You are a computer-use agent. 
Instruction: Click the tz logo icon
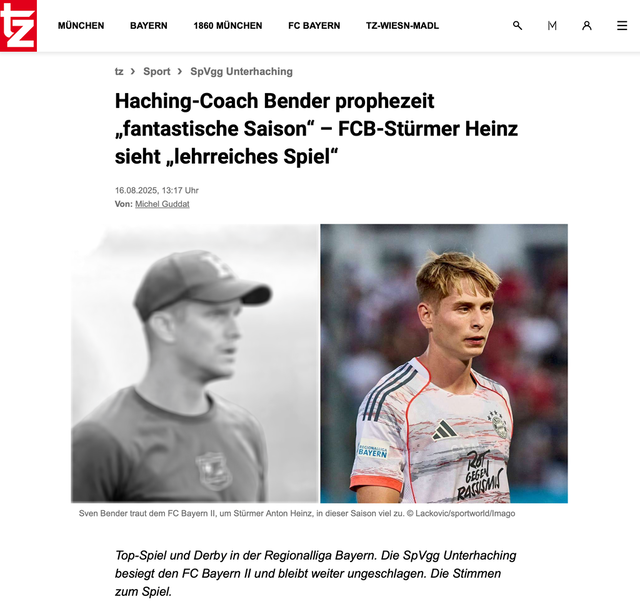coord(18,26)
